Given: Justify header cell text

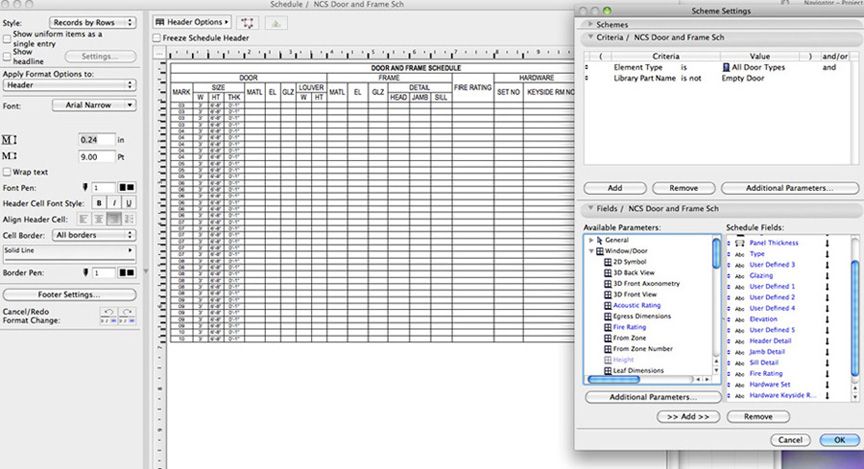Looking at the screenshot, I should click(x=129, y=219).
